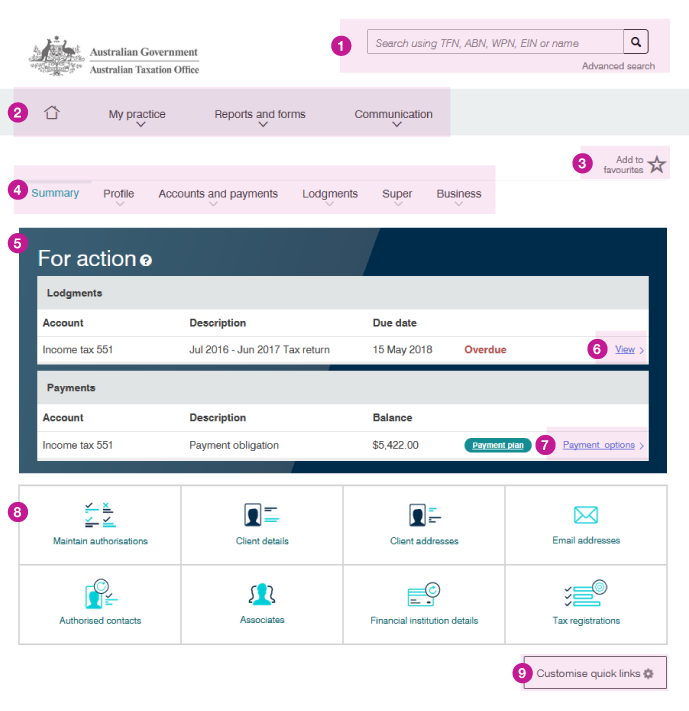Expand the Accounts and payments dropdown
689x711 pixels.
(218, 195)
